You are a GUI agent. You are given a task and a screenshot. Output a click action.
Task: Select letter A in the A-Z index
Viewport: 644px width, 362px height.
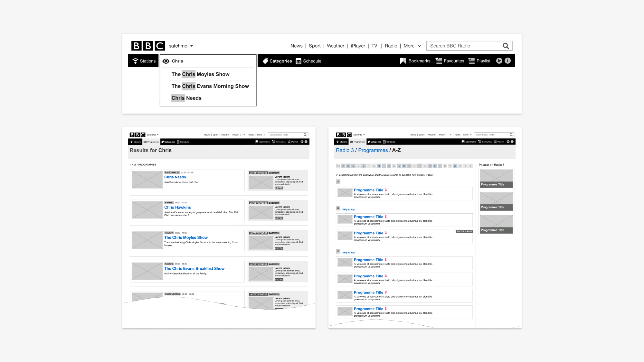coord(343,166)
